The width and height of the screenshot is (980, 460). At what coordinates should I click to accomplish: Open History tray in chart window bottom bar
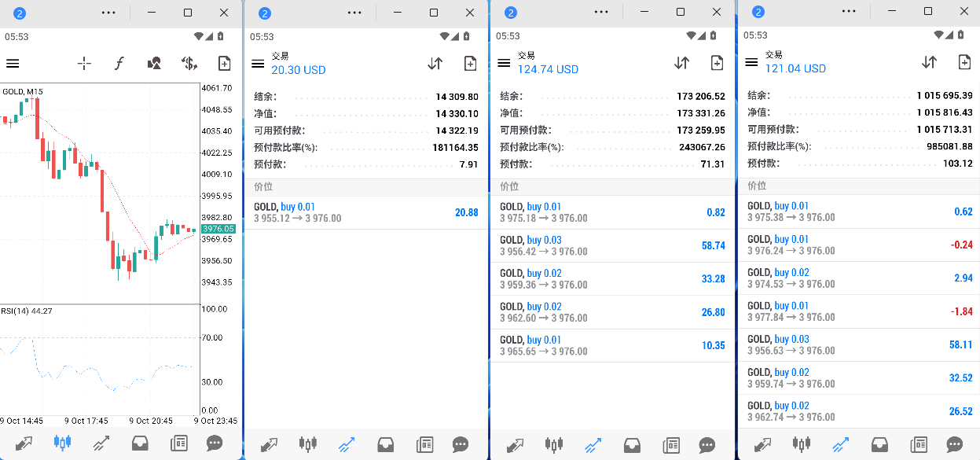pyautogui.click(x=140, y=443)
